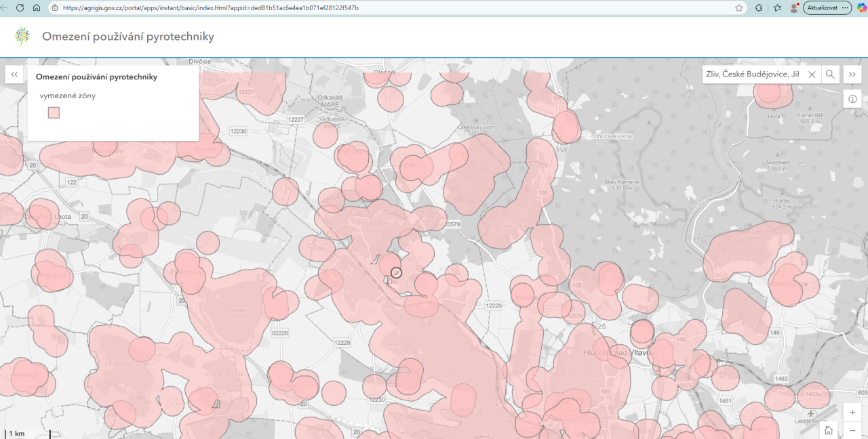The image size is (868, 439).
Task: Bookmark this page with the star icon
Action: tap(739, 7)
